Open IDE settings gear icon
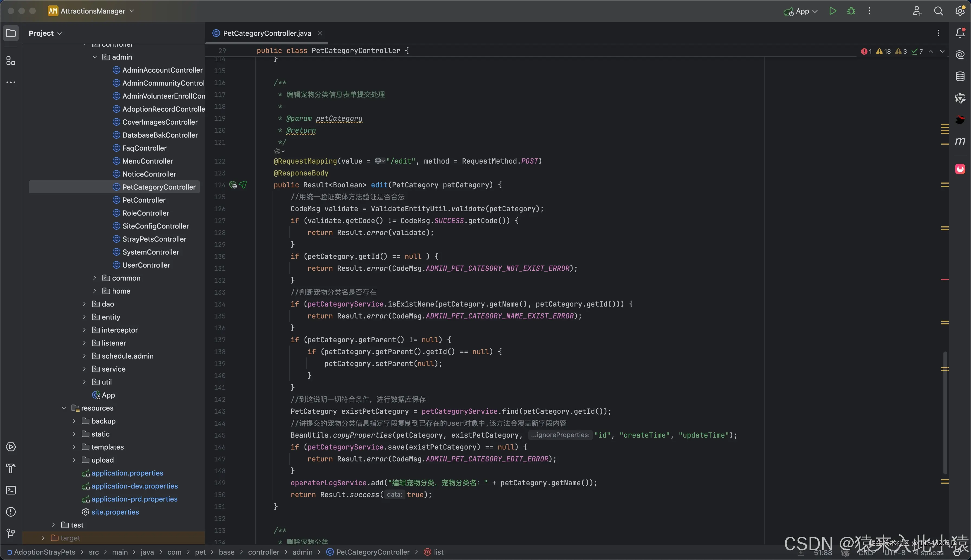The width and height of the screenshot is (971, 560). (x=960, y=11)
